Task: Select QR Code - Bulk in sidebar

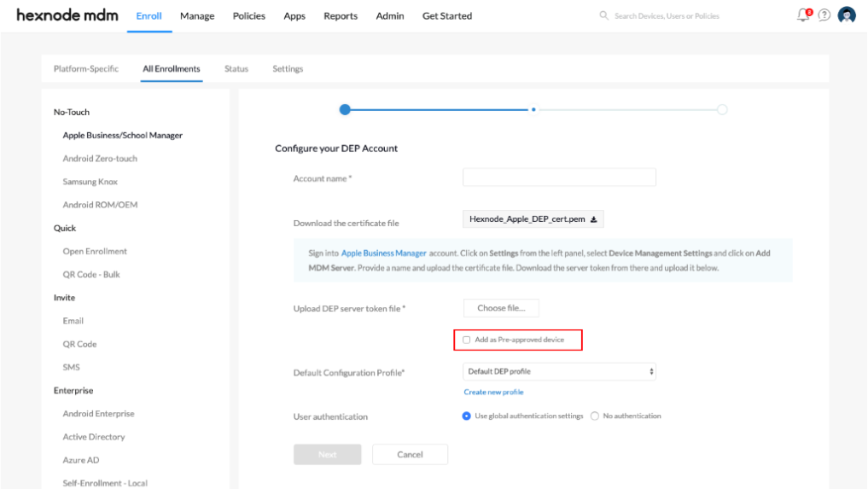Action: point(90,275)
